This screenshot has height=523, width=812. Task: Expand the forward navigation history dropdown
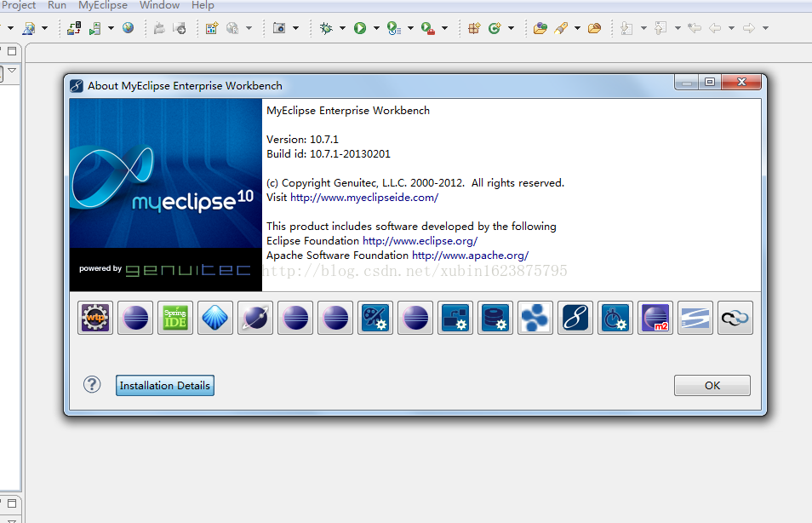coord(765,28)
